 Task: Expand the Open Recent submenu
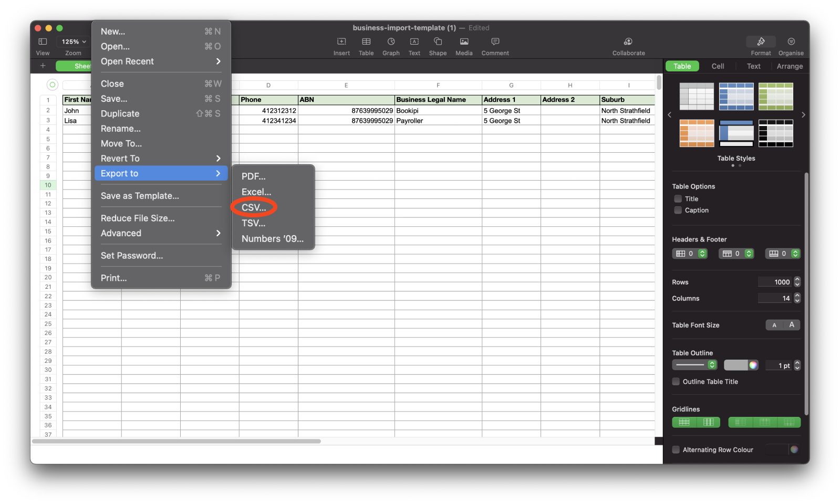pos(161,61)
